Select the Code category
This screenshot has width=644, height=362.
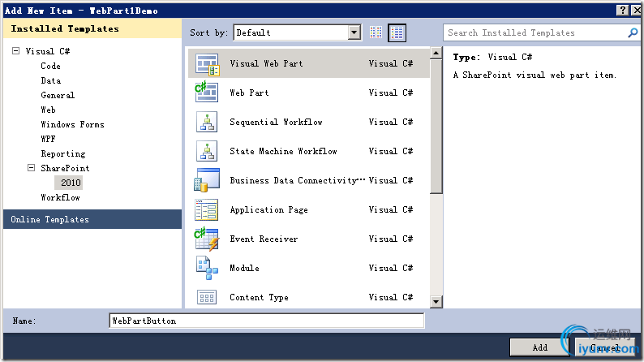50,66
